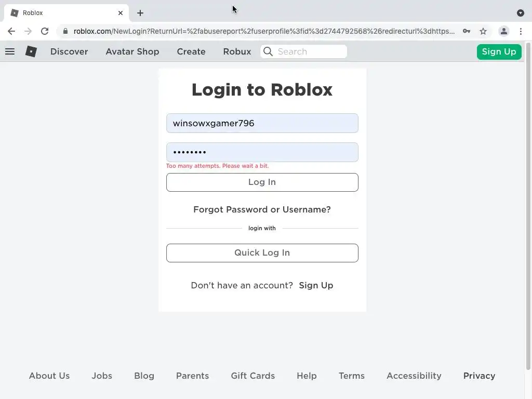The image size is (532, 399).
Task: Click the address bar URL
Action: (264, 31)
